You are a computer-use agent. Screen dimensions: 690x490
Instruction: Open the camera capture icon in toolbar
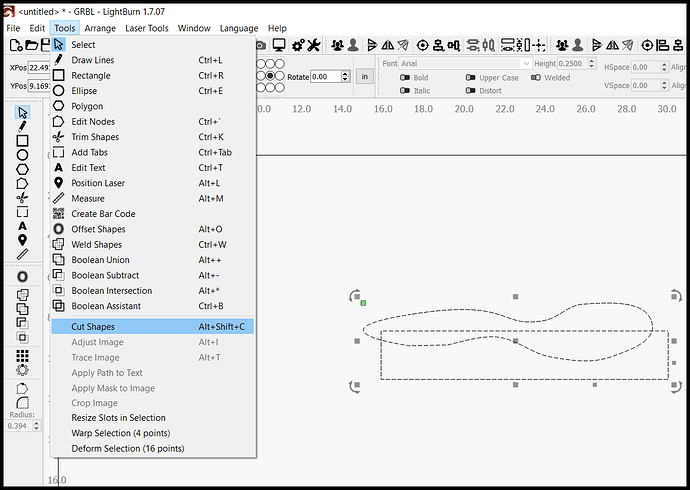[x=261, y=45]
